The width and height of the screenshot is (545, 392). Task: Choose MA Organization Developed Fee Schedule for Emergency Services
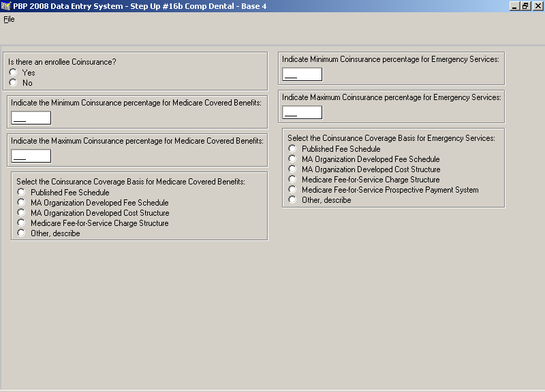coord(292,159)
